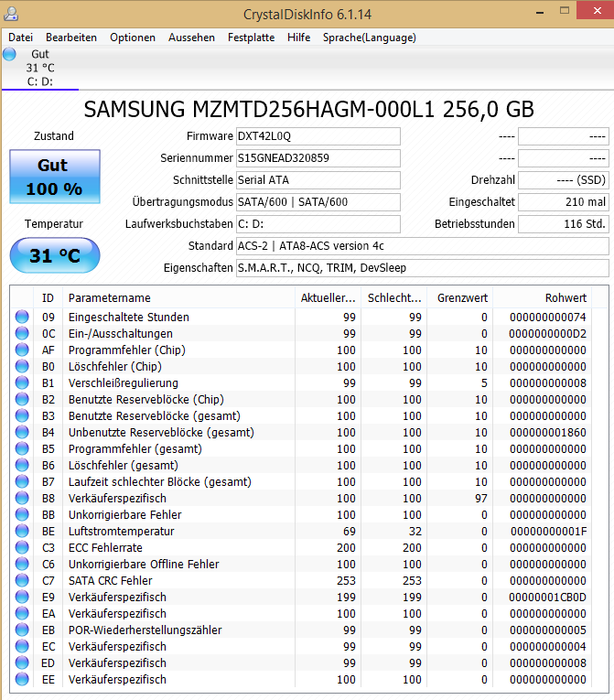Click status orb for BB Unkorrigierbare Fehler

22,514
